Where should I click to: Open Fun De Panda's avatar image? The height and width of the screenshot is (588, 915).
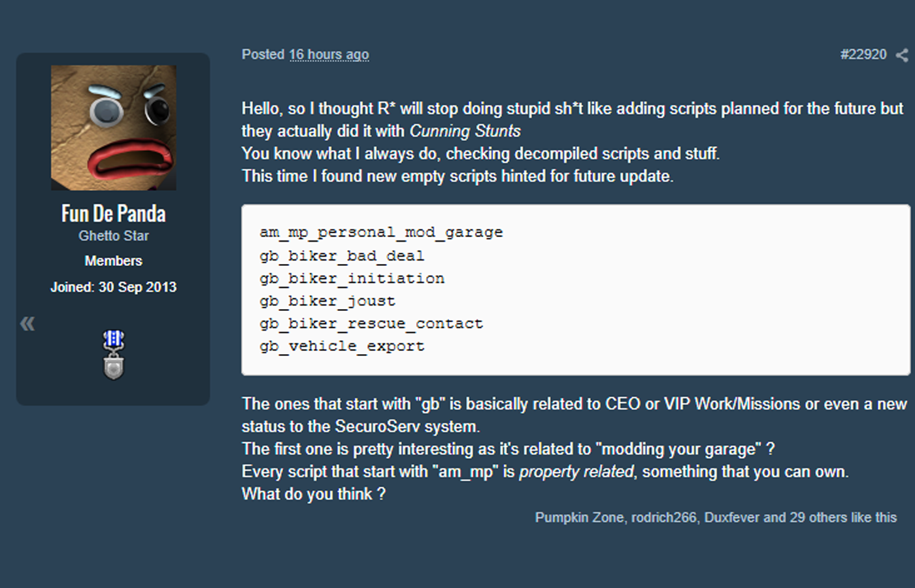pos(114,127)
